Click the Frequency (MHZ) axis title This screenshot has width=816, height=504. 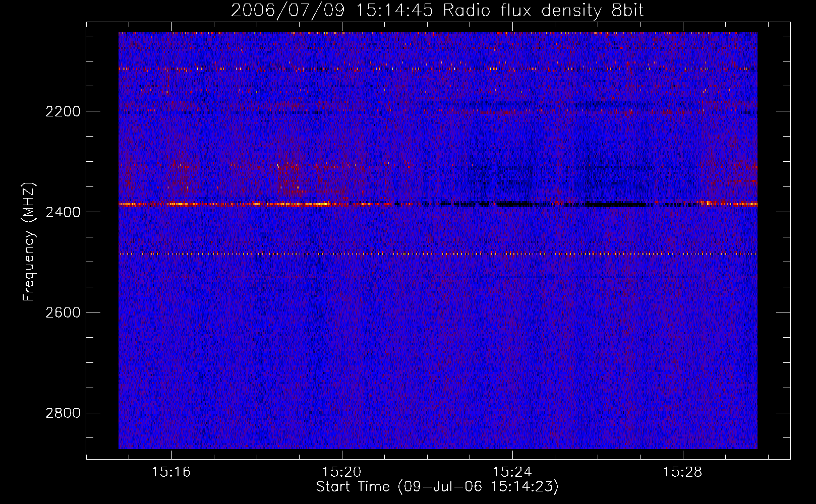[29, 242]
